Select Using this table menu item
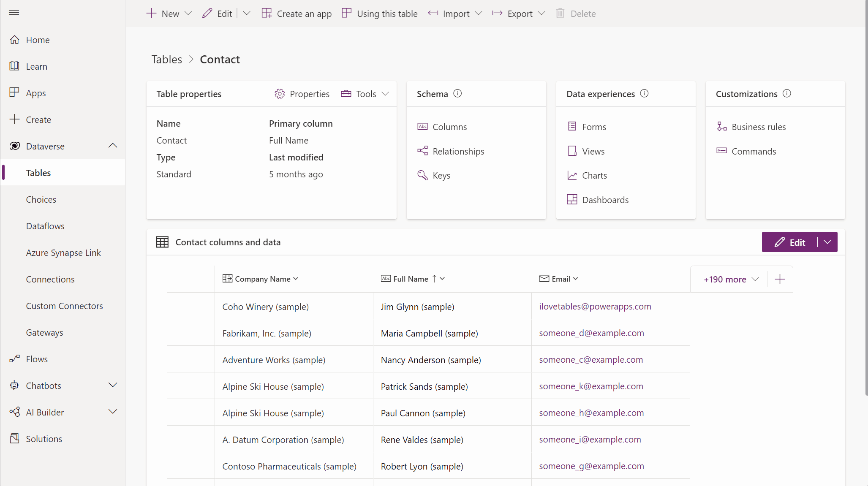The image size is (868, 486). 379,13
